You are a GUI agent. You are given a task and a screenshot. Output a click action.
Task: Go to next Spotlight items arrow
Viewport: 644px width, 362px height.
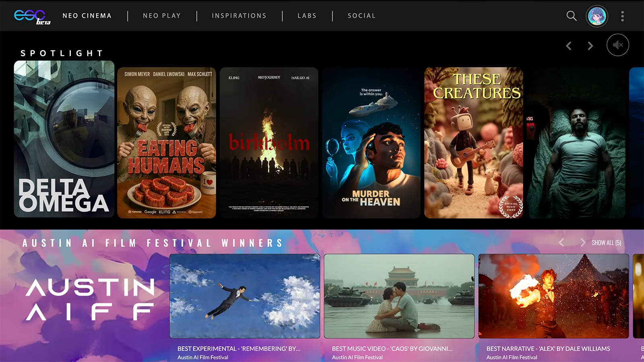tap(590, 46)
